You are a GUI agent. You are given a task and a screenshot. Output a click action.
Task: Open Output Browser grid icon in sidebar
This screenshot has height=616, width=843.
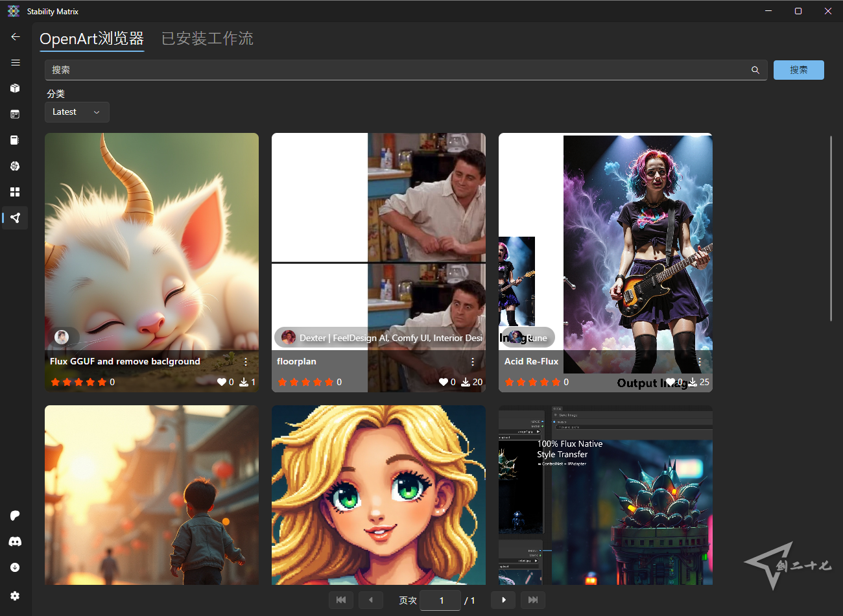pyautogui.click(x=16, y=192)
